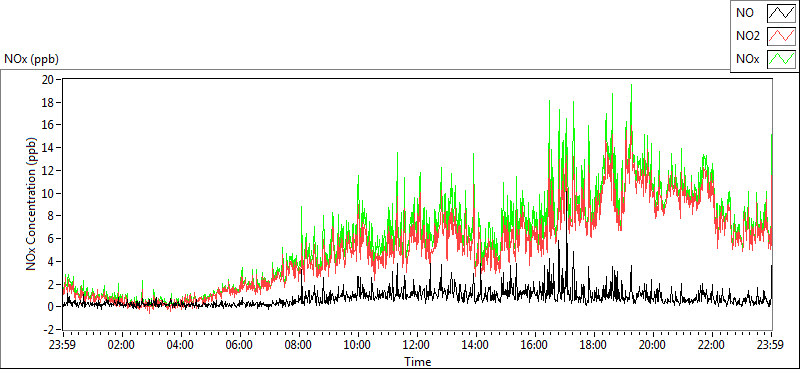Click the 16 value on the y-axis
Image resolution: width=800 pixels, height=369 pixels.
pos(49,125)
